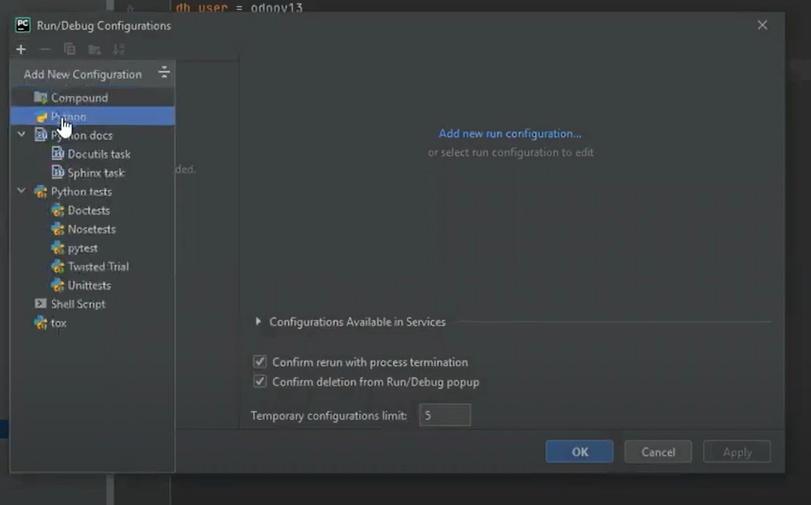811x505 pixels.
Task: Click the minus Remove Configuration icon
Action: pos(45,50)
